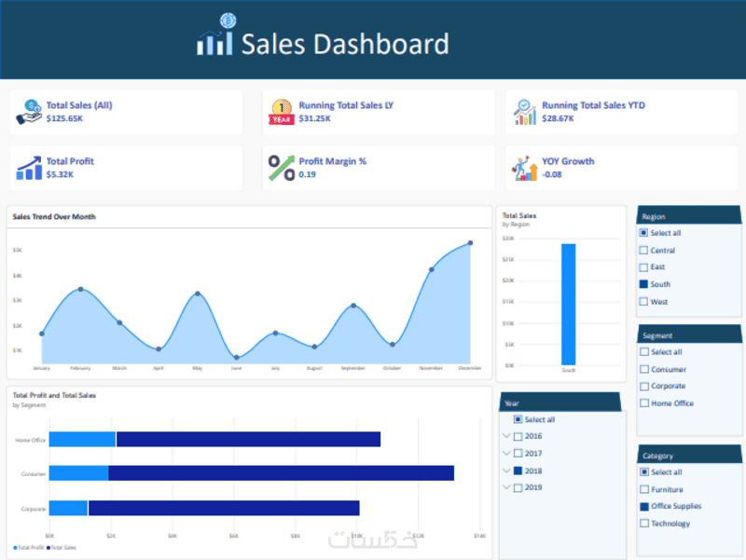Expand the 2016 year chevron
The width and height of the screenshot is (746, 560).
[506, 435]
